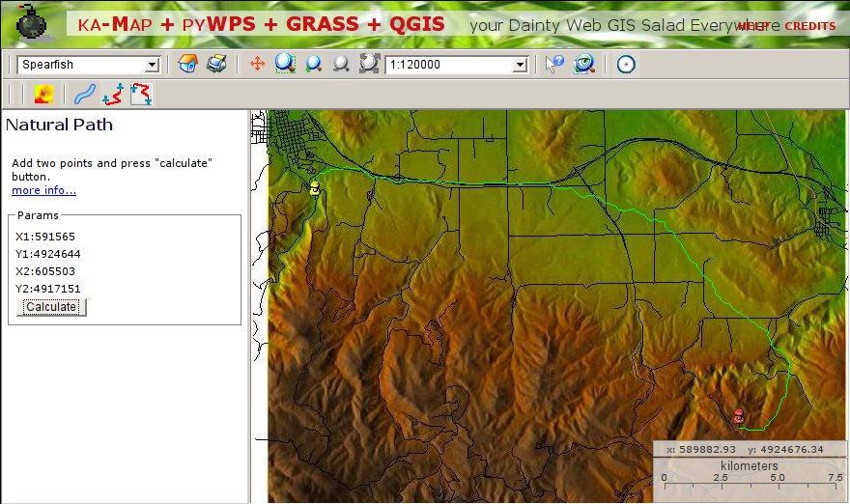Click the home/layers house icon
This screenshot has height=504, width=850.
tap(187, 64)
